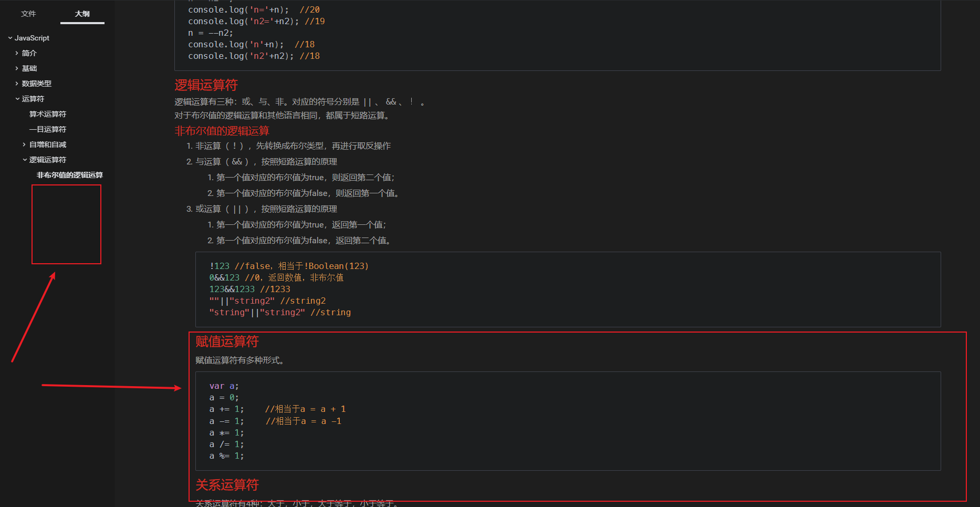Image resolution: width=980 pixels, height=507 pixels.
Task: Expand the 简介 outline section chevron
Action: pos(17,53)
